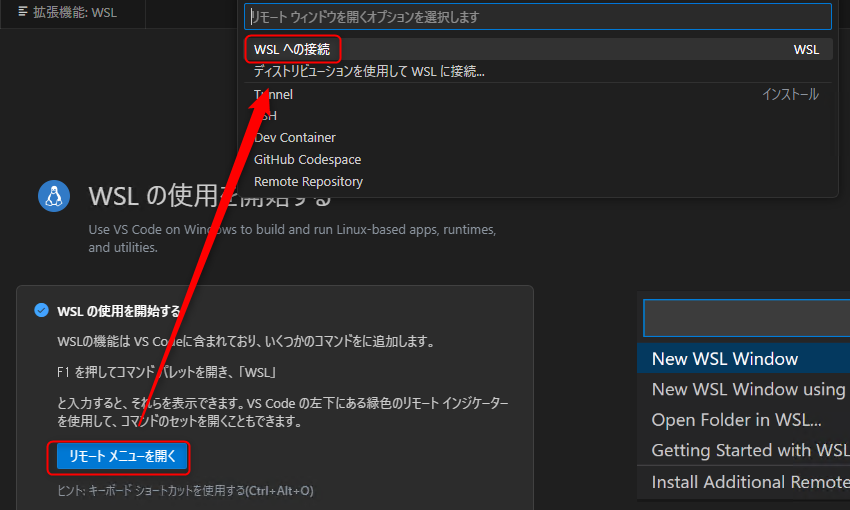Screen dimensions: 850x510
Task: Toggle the WSL の使用を開始する step checkmark
Action: click(42, 310)
